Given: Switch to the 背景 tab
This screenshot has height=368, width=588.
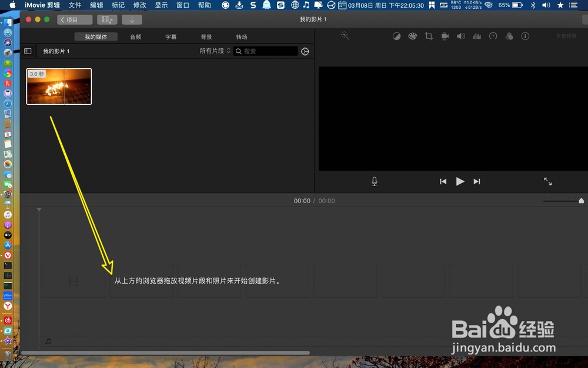Looking at the screenshot, I should pos(206,37).
